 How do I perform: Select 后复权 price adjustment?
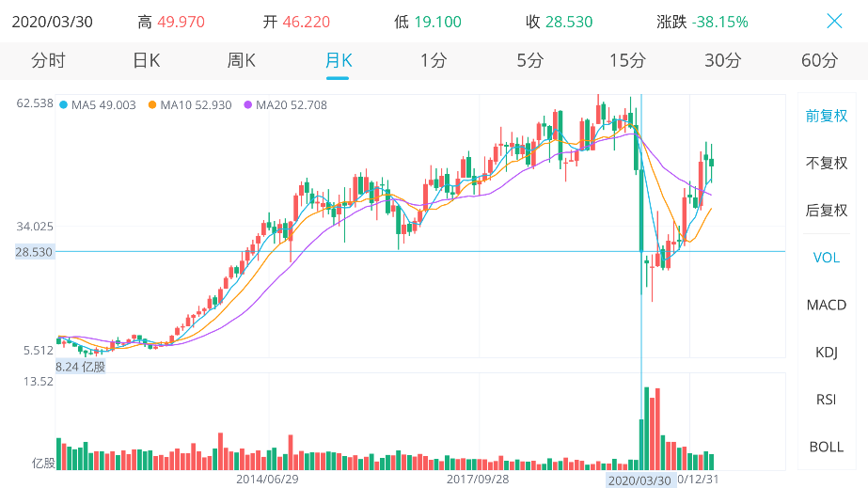pyautogui.click(x=827, y=210)
